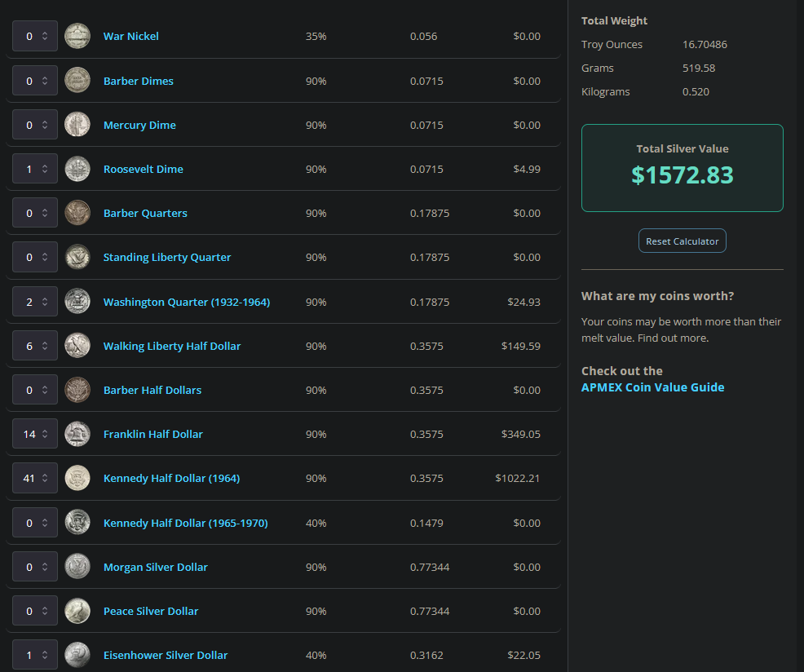This screenshot has height=672, width=804.
Task: Open the War Nickel link
Action: point(130,36)
